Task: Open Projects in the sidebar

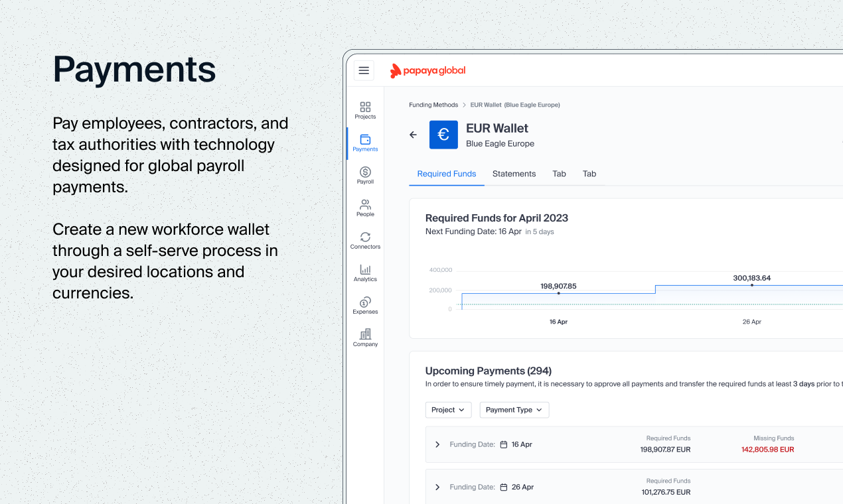Action: point(365,110)
